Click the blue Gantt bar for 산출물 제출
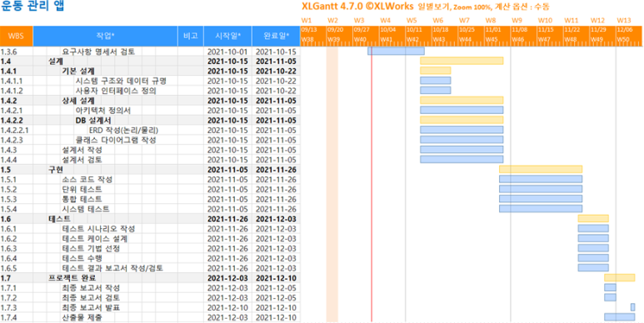 pyautogui.click(x=619, y=317)
